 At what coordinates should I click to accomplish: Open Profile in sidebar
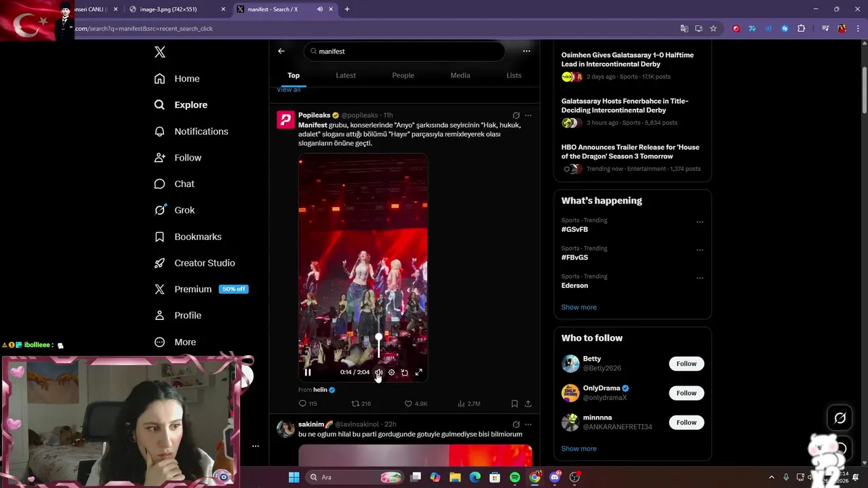pos(178,315)
